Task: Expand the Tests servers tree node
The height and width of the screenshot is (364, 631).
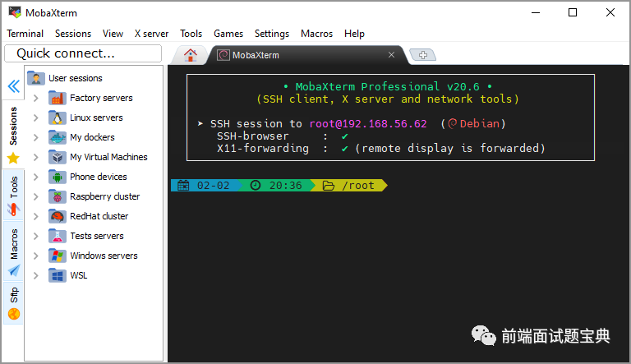Action: click(x=36, y=237)
